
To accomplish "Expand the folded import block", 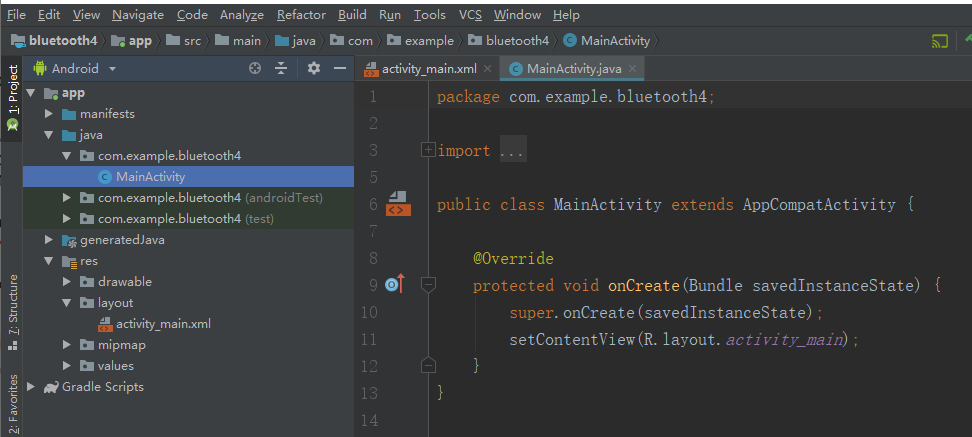I will 428,150.
